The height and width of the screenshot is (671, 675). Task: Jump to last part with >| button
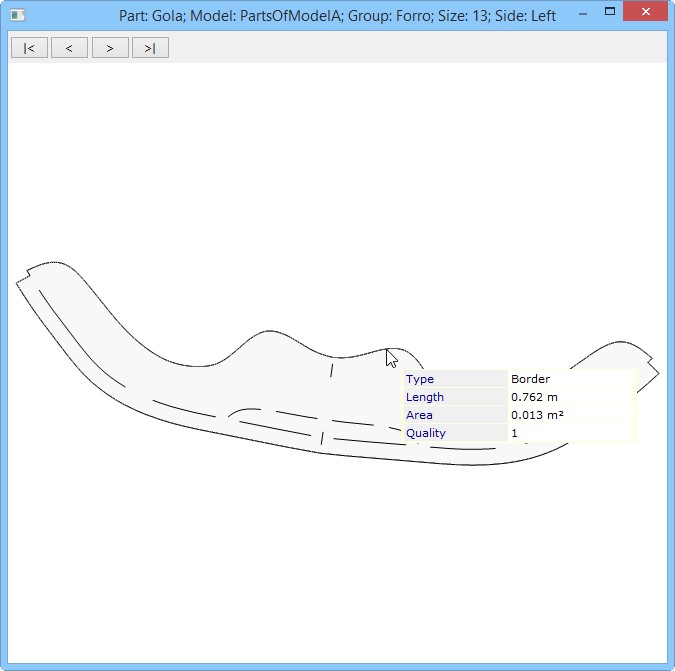tap(150, 47)
